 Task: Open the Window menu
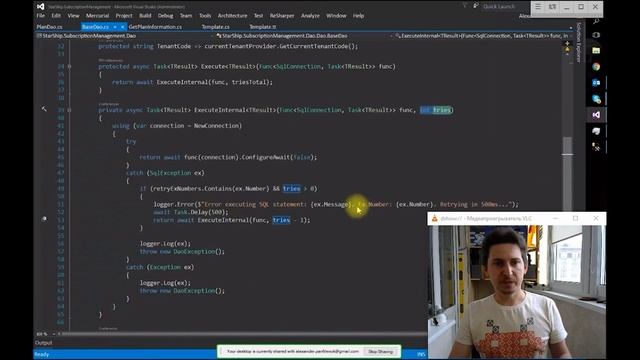click(336, 16)
